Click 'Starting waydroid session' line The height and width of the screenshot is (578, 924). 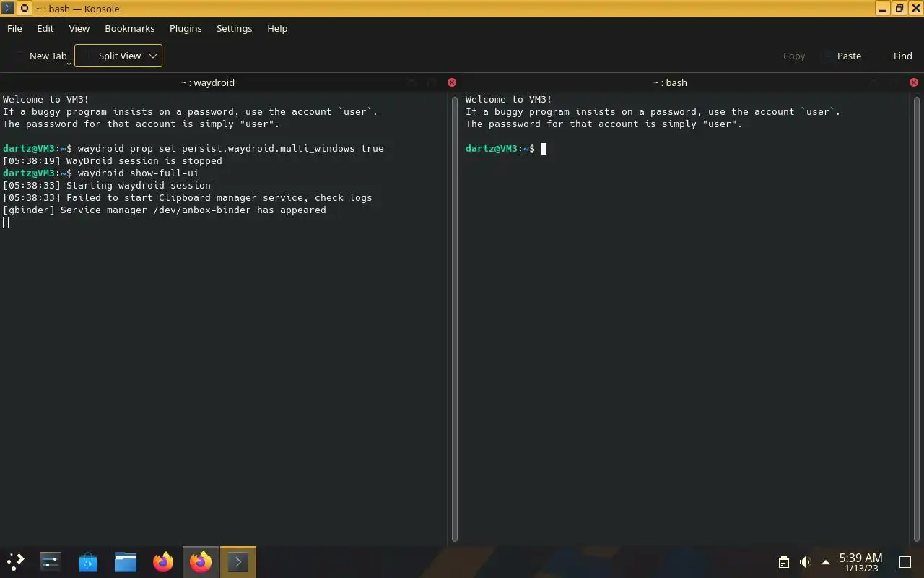click(107, 185)
